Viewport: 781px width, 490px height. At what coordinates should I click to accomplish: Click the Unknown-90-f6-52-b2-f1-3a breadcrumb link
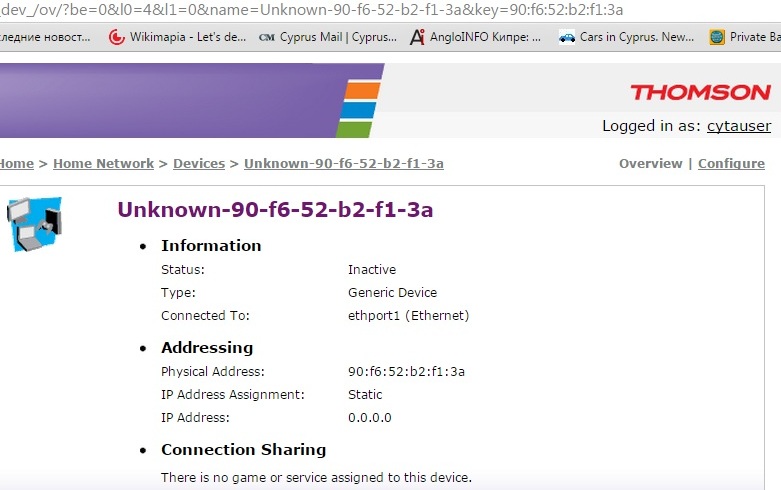pos(343,163)
